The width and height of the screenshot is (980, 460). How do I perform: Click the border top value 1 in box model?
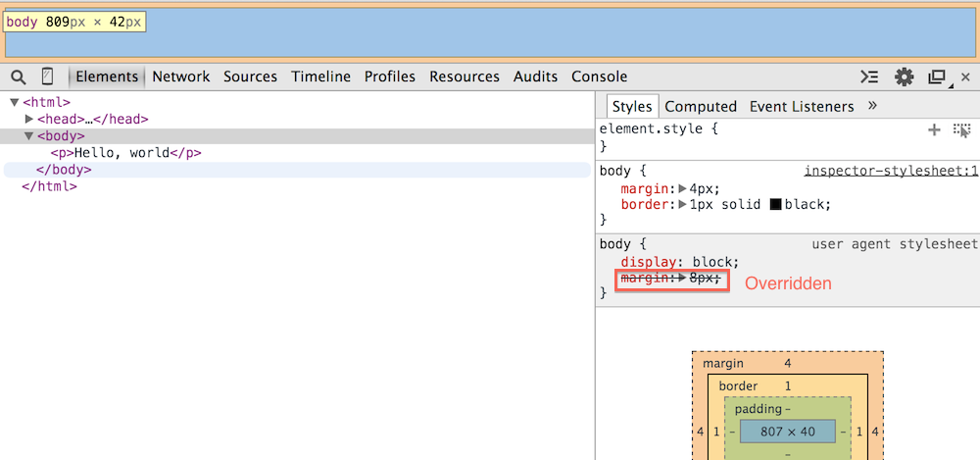(x=788, y=386)
